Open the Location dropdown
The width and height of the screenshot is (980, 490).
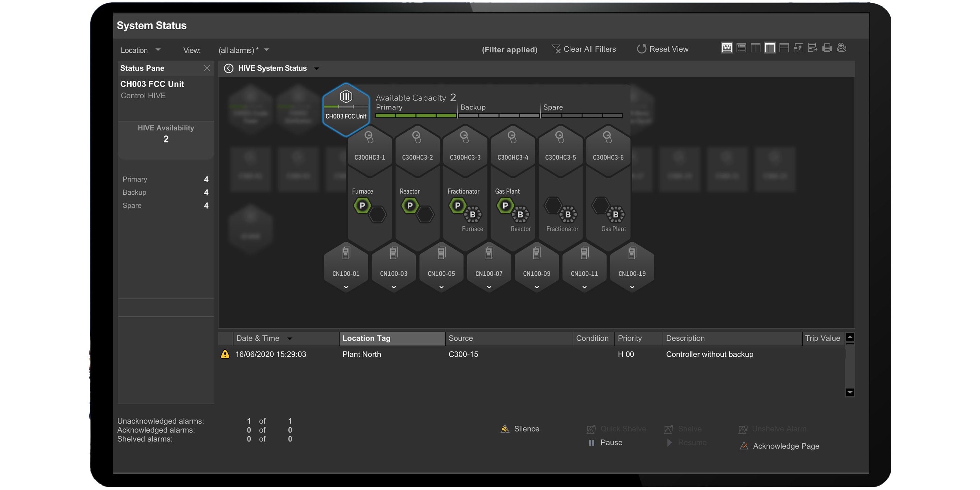(x=141, y=50)
